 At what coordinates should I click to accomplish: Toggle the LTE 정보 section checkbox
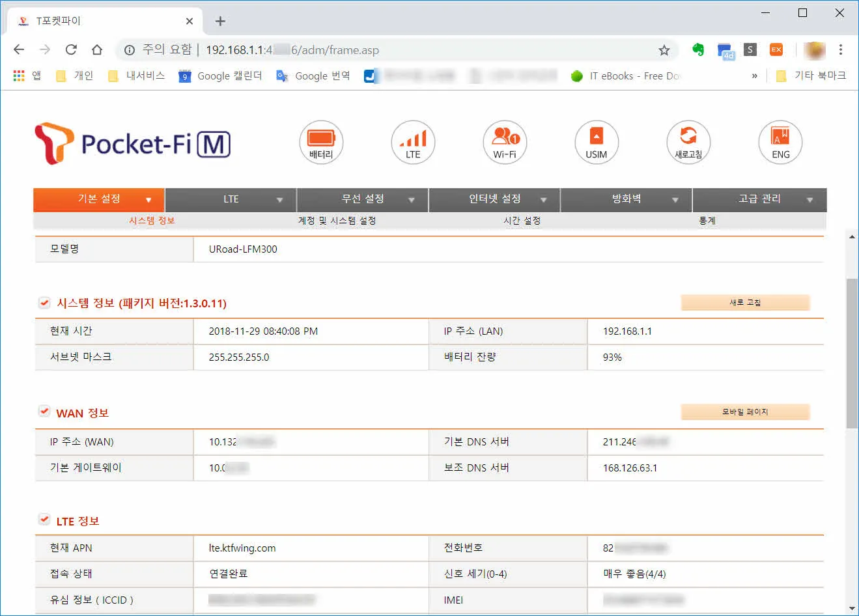pyautogui.click(x=44, y=520)
